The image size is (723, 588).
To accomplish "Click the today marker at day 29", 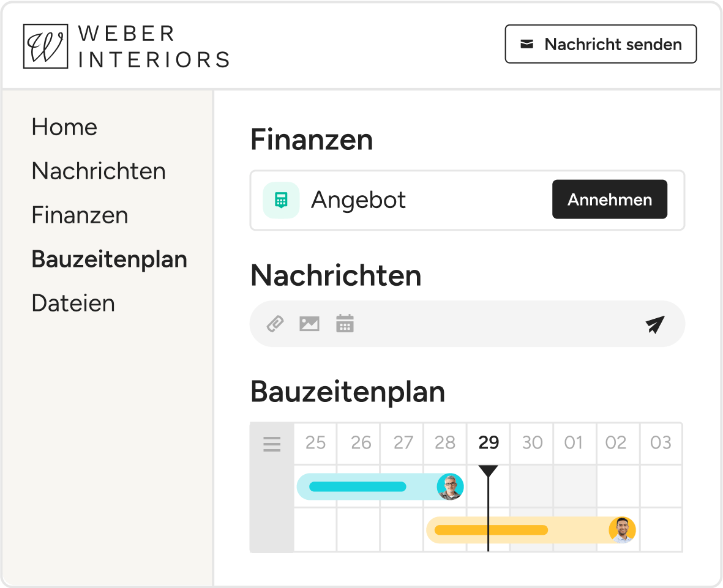I will coord(489,471).
